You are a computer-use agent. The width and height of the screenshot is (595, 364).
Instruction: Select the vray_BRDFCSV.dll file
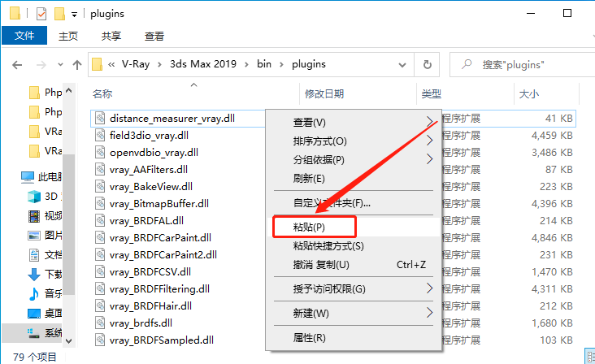[x=150, y=272]
